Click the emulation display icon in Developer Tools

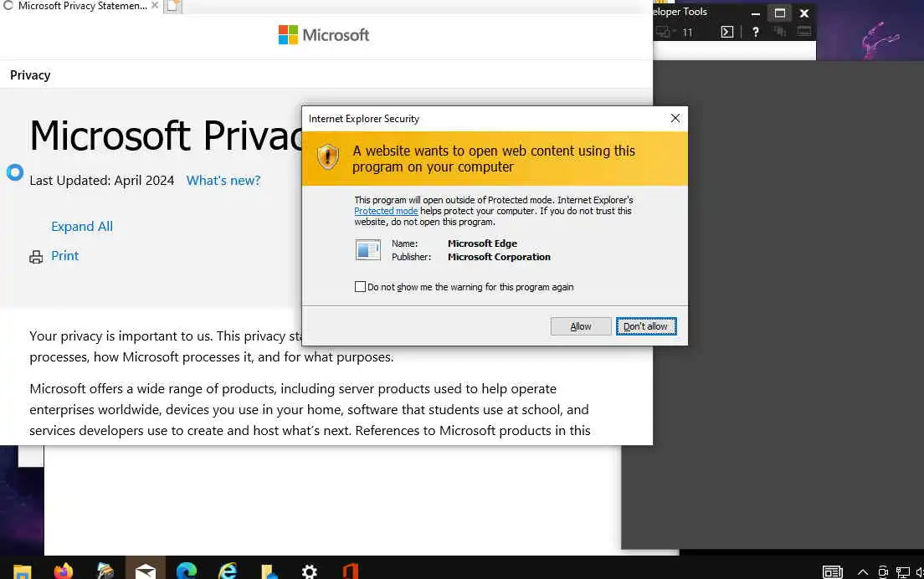664,32
